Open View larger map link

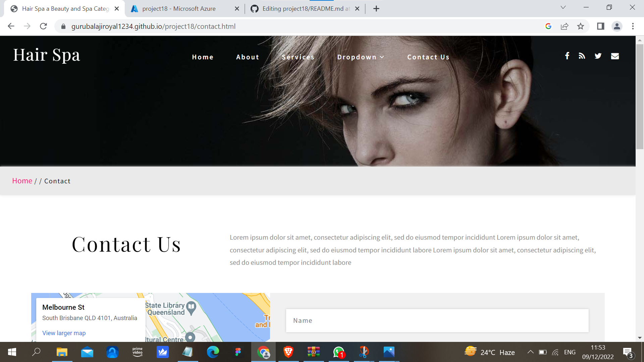pos(64,333)
